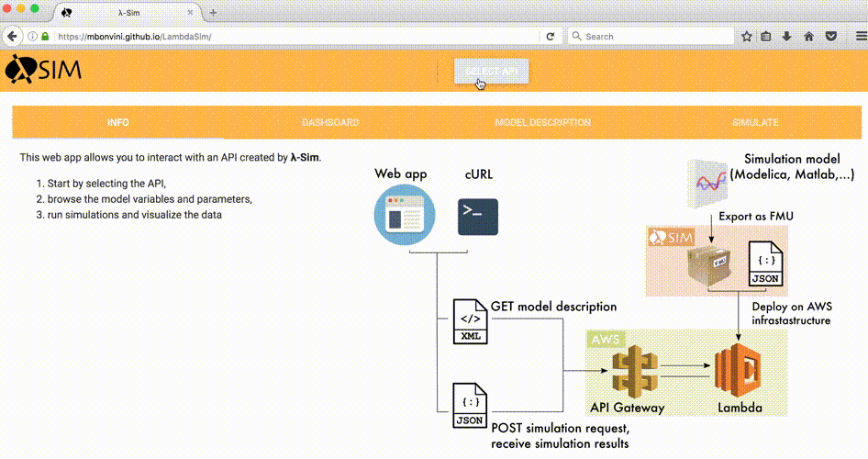
Task: Click the API Gateway icon in diagram
Action: tap(635, 372)
